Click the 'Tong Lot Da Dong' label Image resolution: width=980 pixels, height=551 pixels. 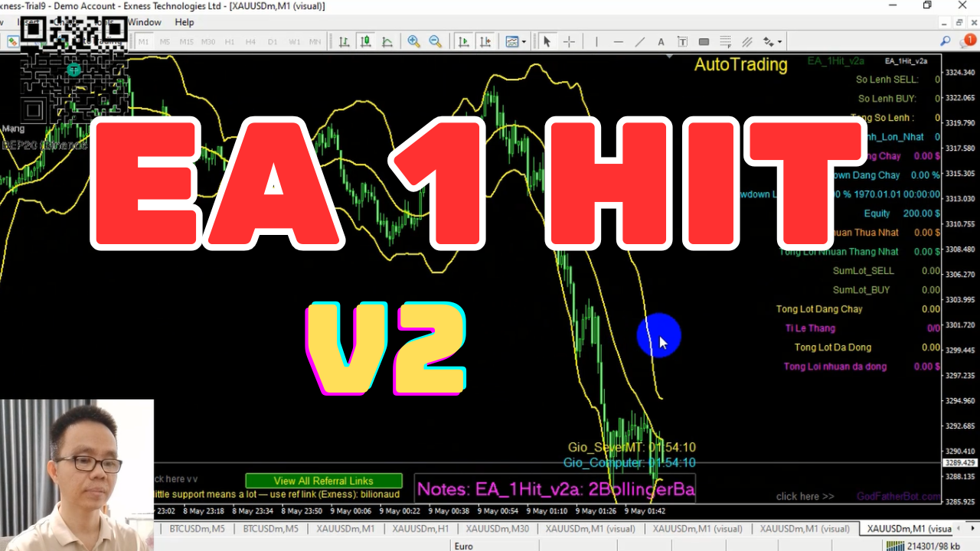pyautogui.click(x=833, y=347)
